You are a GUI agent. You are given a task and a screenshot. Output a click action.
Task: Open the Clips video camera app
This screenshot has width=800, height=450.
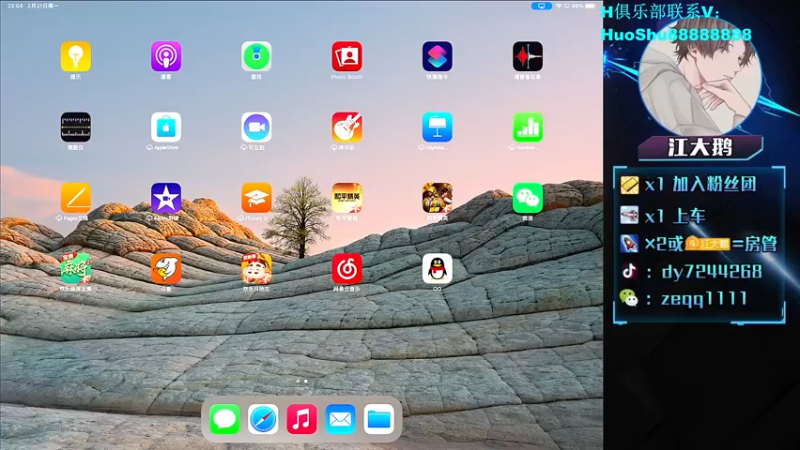coord(256,127)
